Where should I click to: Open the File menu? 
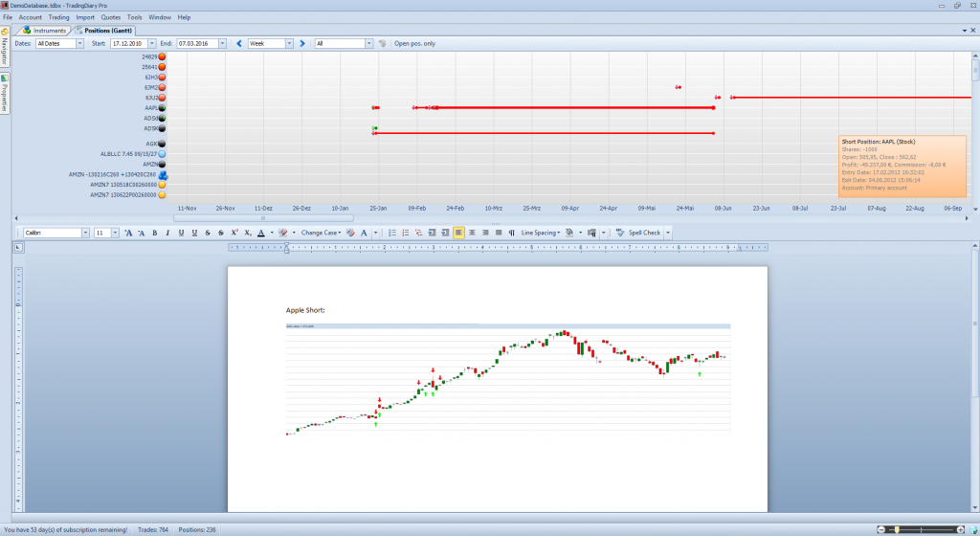coord(8,17)
